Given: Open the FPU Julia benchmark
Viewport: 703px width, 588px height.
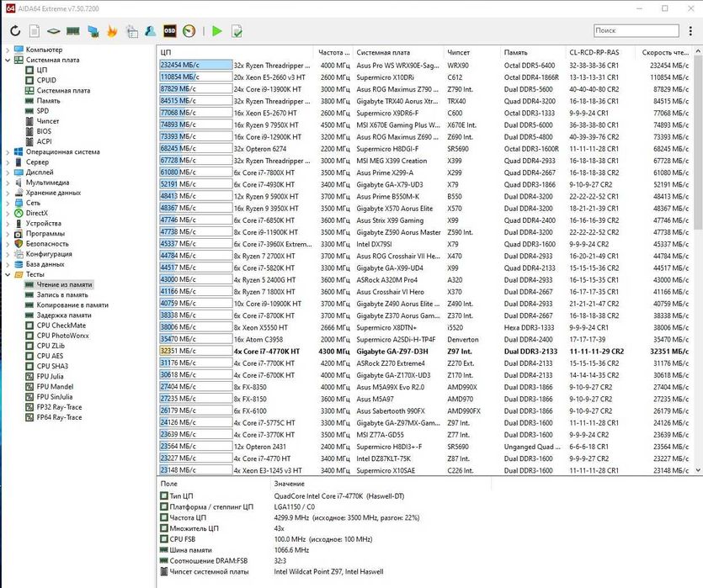Looking at the screenshot, I should click(x=50, y=377).
